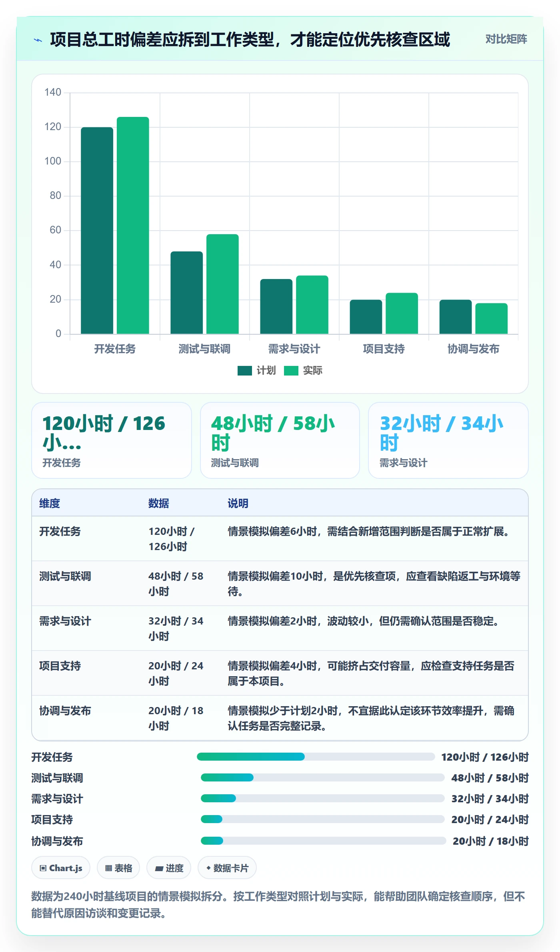Toggle the 实际 legend swatch
Viewport: 560px width, 952px height.
coord(291,371)
